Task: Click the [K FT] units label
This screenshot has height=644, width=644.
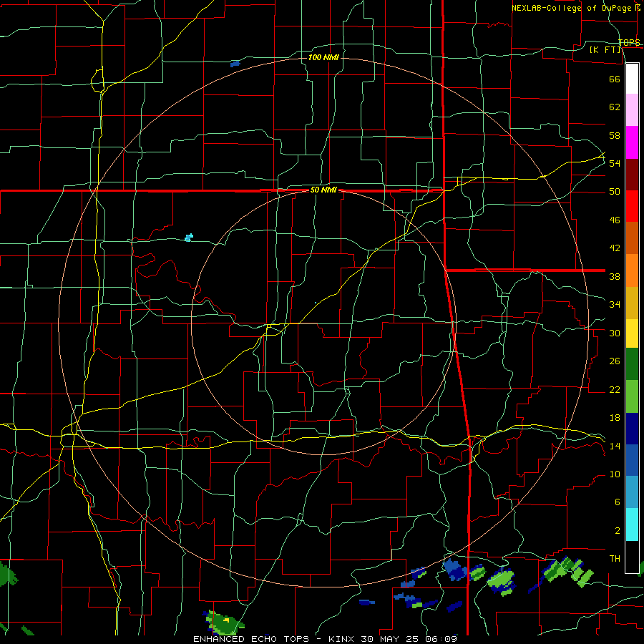Action: [605, 49]
